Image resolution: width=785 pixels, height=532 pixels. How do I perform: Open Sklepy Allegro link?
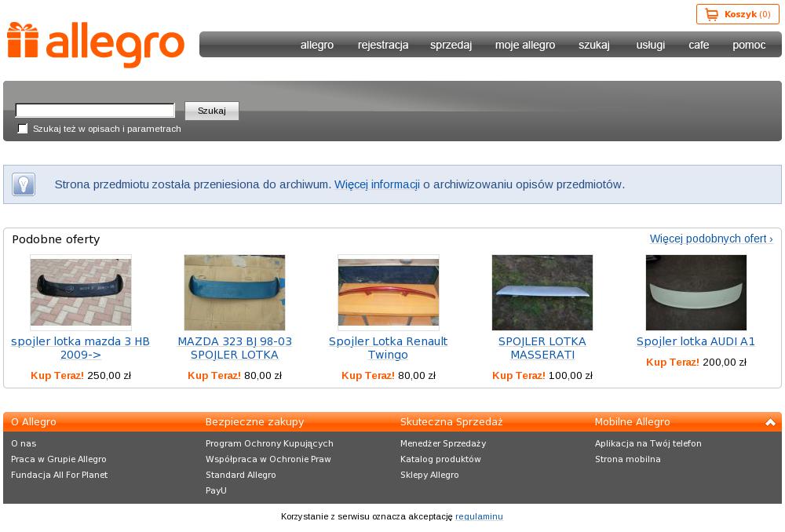click(429, 475)
